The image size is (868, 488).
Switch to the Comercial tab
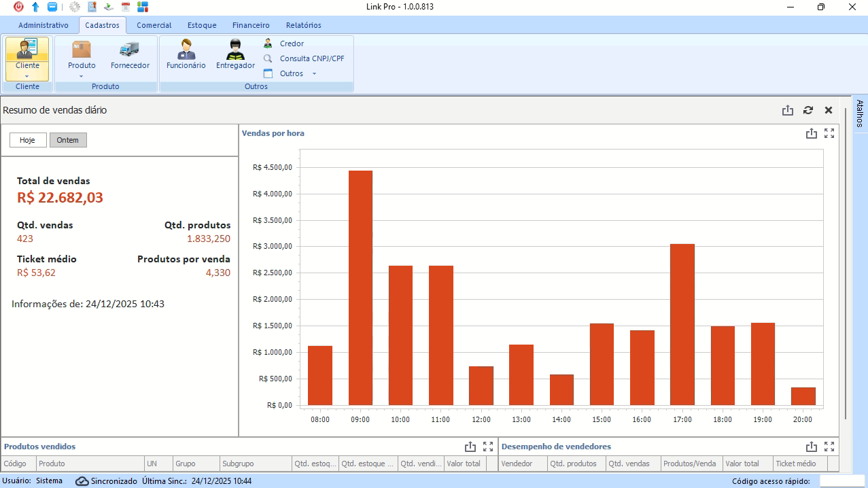tap(154, 25)
